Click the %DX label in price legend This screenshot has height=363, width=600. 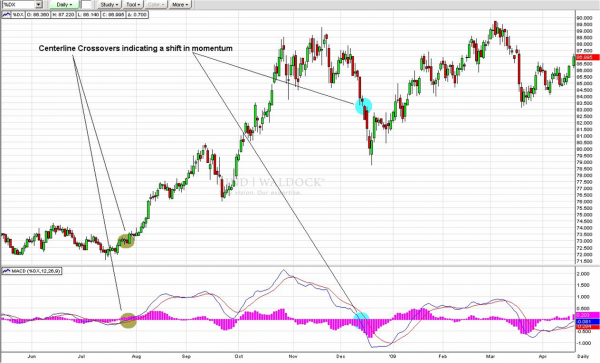[18, 15]
